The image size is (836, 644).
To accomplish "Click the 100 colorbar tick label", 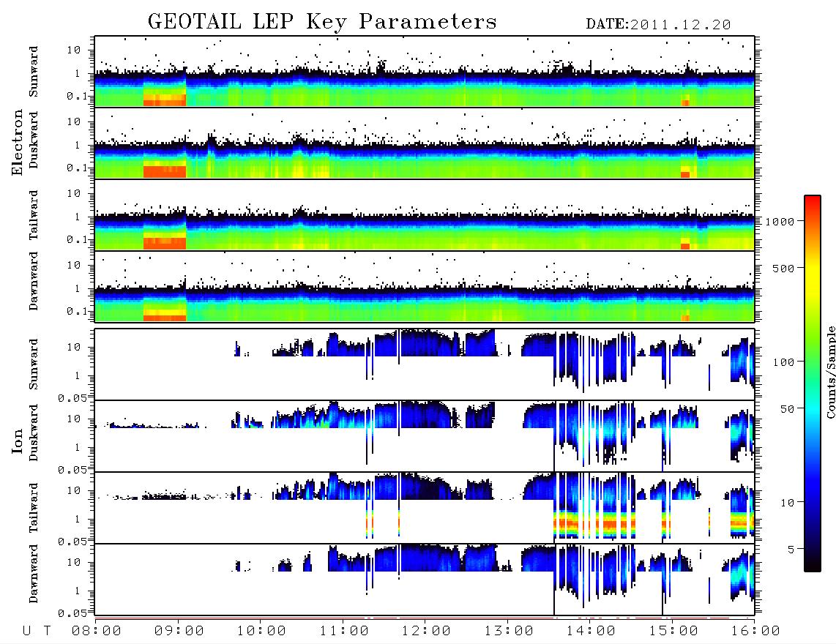I will [783, 362].
